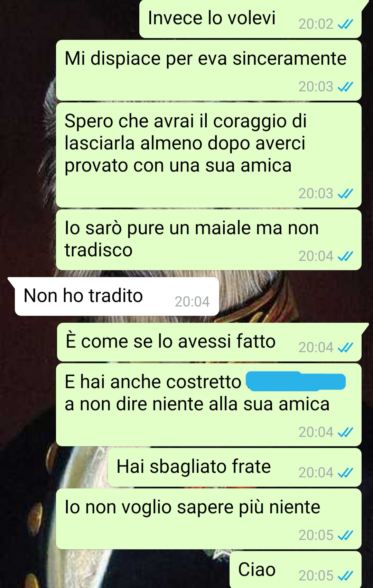Select the 'Invece lo volevi' message bubble
This screenshot has width=373, height=588.
250,19
